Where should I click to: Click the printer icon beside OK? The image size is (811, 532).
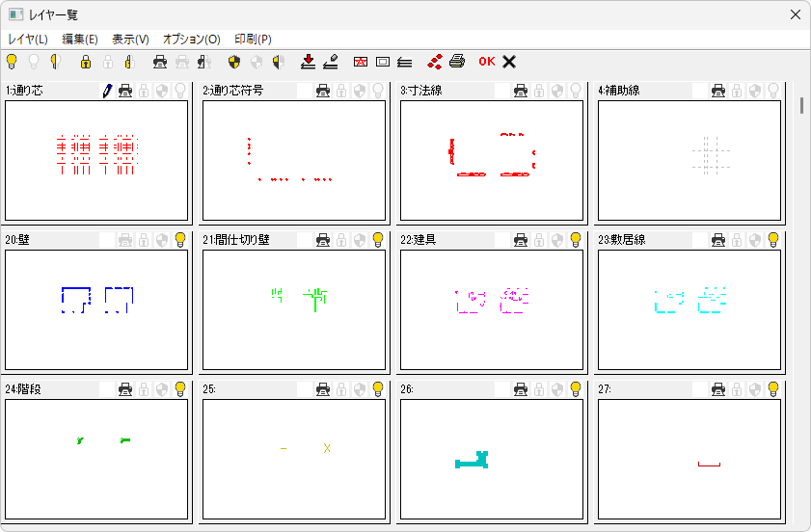(x=457, y=62)
